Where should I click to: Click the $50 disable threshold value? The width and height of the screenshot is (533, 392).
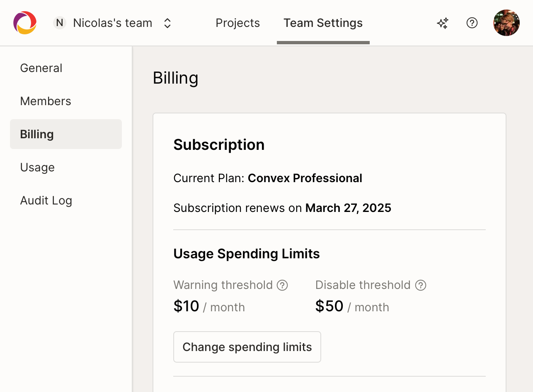coord(329,306)
